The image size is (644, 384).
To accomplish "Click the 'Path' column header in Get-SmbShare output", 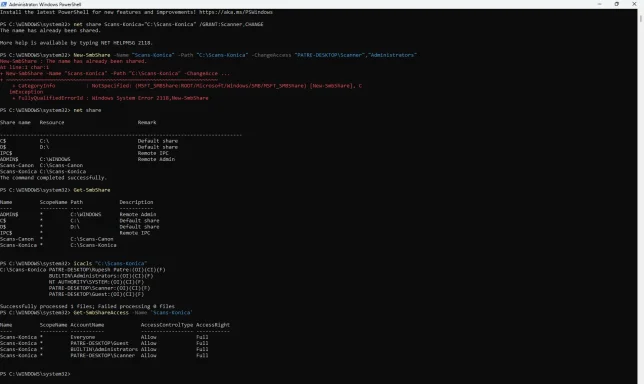I will coord(76,202).
